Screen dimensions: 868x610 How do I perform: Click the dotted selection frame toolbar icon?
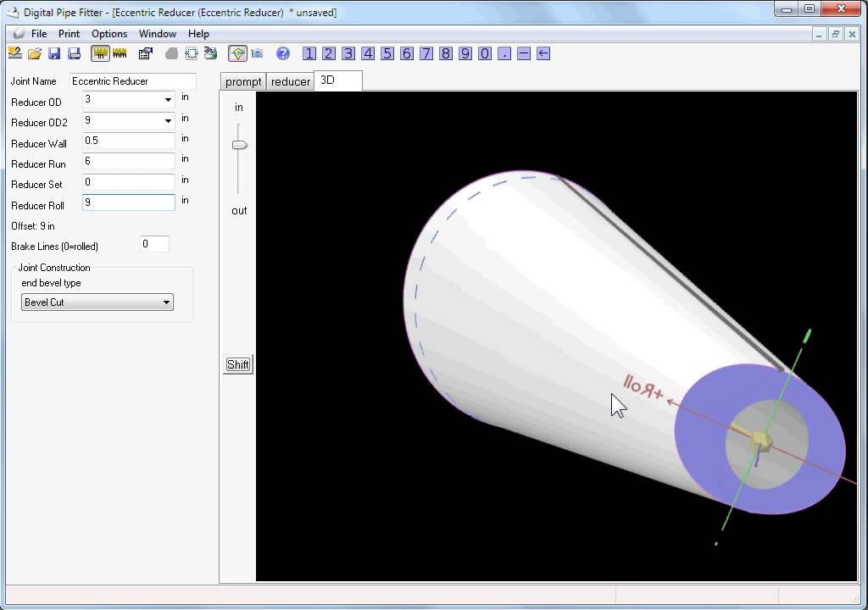coord(191,53)
